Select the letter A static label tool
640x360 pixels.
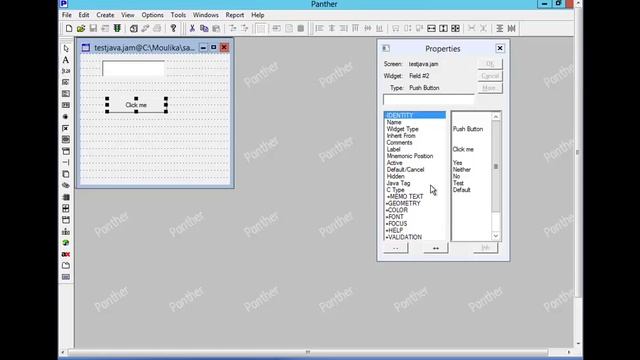pyautogui.click(x=66, y=60)
